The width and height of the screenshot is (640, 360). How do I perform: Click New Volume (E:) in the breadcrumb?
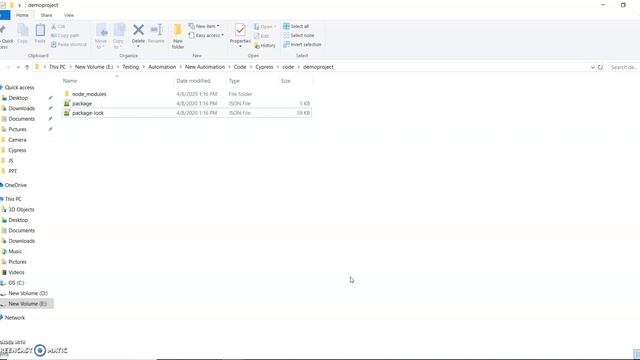coord(94,67)
